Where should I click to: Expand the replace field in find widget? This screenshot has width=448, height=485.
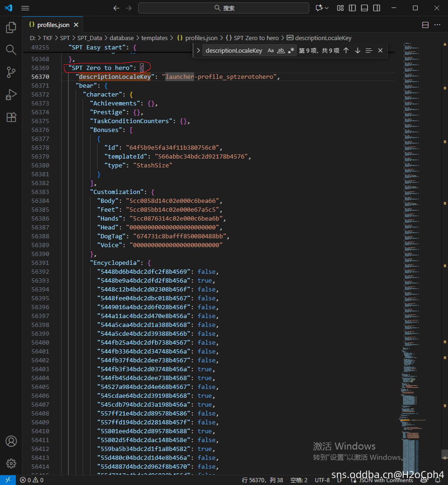pyautogui.click(x=198, y=51)
